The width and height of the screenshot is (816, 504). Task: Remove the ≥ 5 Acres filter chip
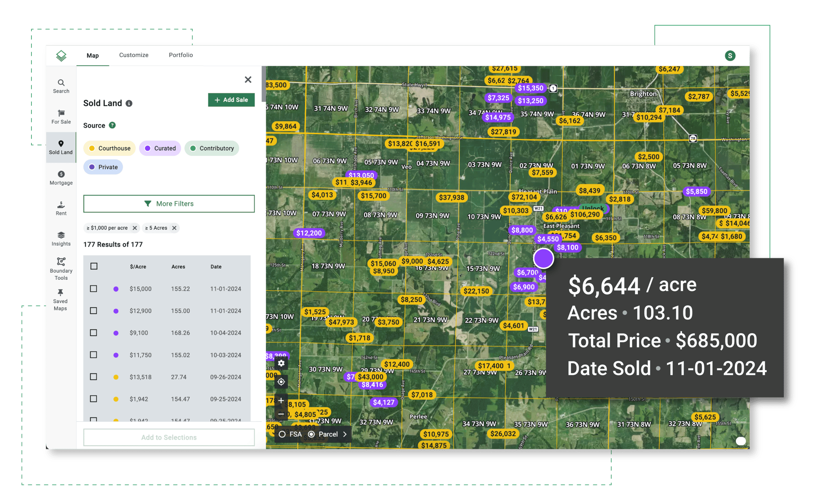click(174, 228)
